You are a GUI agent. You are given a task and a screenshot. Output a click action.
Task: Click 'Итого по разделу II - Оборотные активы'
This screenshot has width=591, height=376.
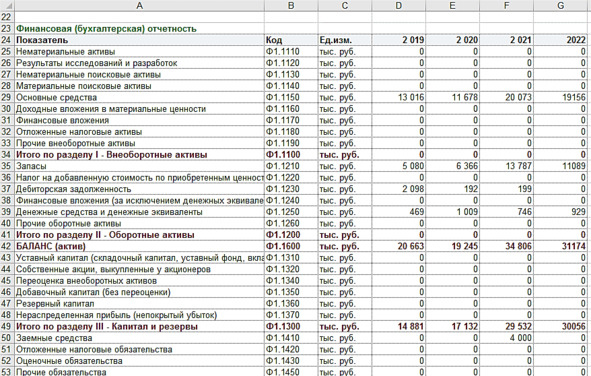click(139, 235)
